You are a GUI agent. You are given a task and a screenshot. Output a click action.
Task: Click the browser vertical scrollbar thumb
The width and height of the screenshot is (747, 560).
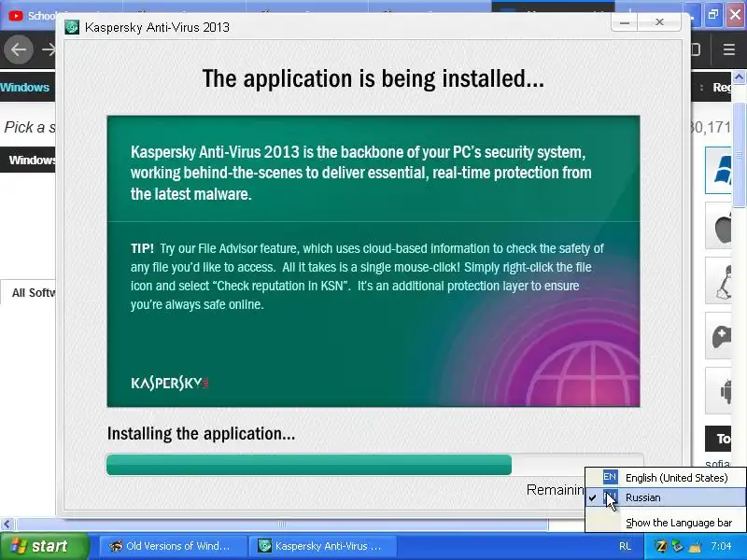coord(739,155)
